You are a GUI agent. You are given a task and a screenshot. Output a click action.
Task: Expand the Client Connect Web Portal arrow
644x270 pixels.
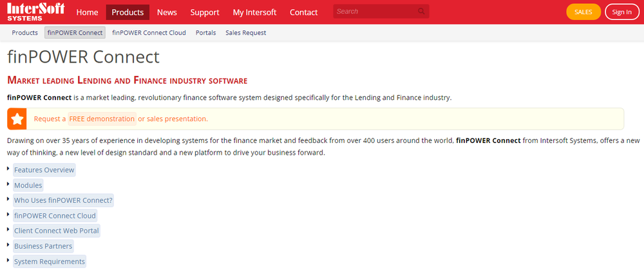point(8,229)
